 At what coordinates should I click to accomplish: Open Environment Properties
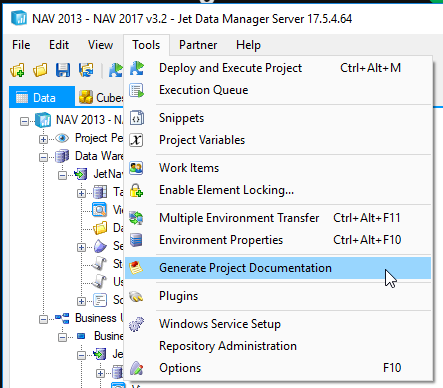(x=278, y=240)
